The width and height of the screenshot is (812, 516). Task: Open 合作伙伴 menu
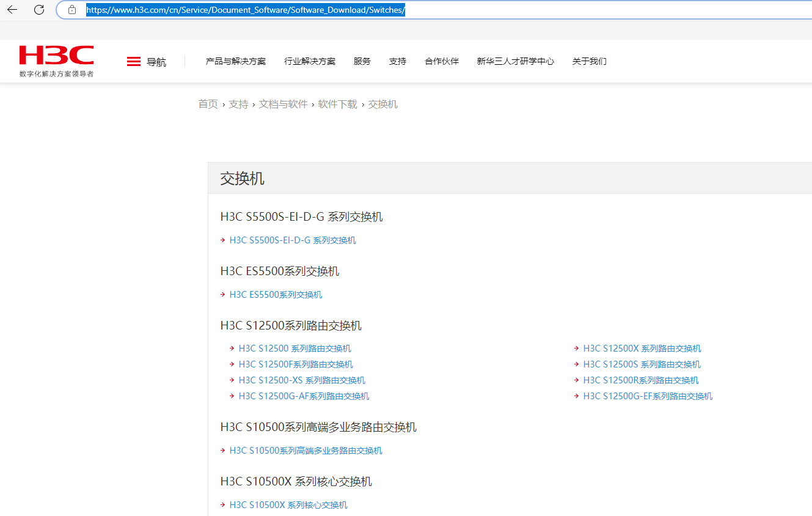pos(442,61)
